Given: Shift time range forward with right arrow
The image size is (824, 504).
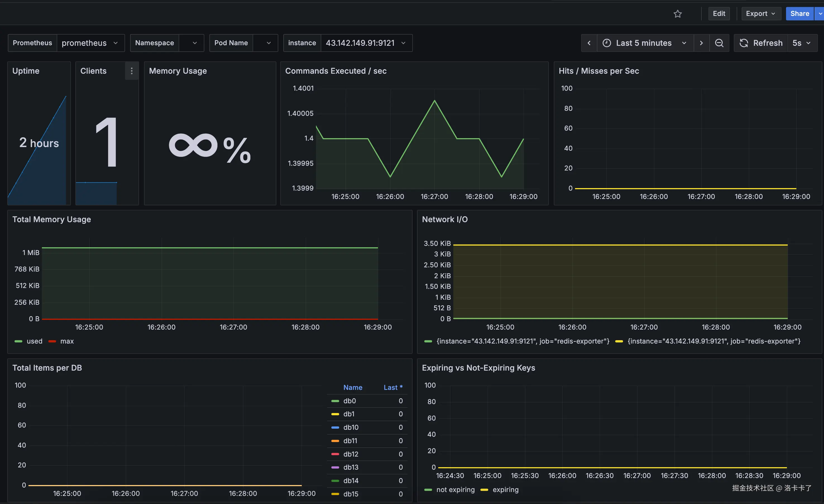Looking at the screenshot, I should click(701, 43).
